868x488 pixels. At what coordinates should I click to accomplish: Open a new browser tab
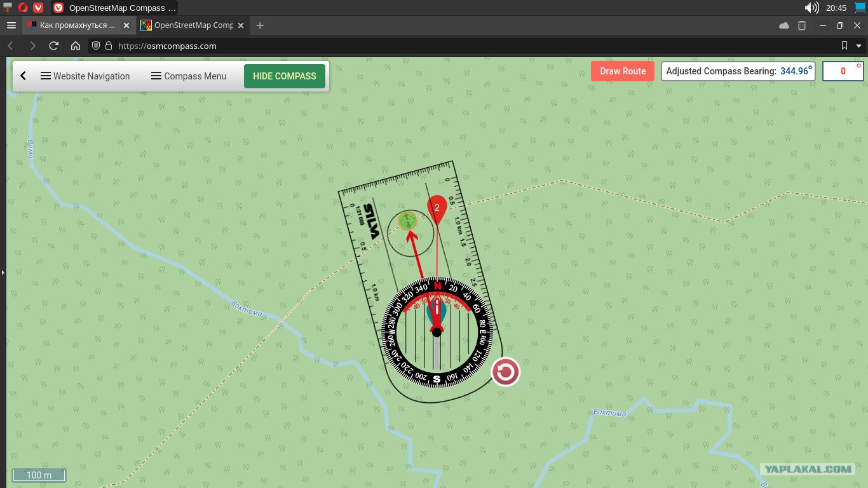(x=260, y=25)
